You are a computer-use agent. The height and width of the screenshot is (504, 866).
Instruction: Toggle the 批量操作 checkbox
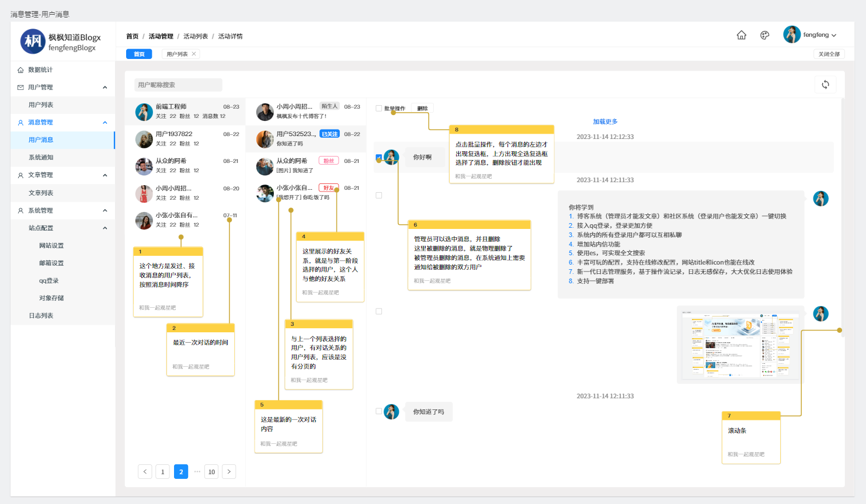[379, 109]
